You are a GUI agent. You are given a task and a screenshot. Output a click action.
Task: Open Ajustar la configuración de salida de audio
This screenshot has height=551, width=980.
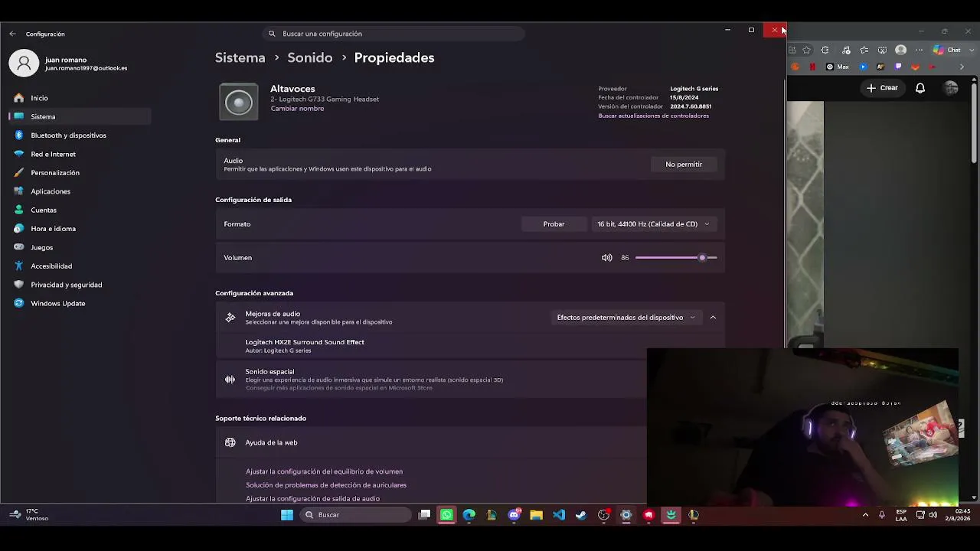312,499
